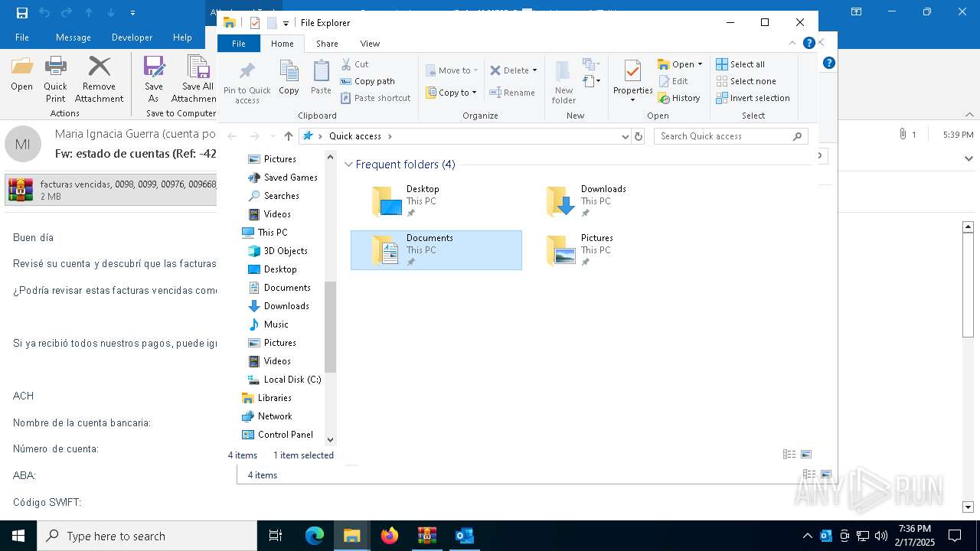Viewport: 980px width, 551px height.
Task: Click Outlook Open attachment button
Action: click(x=21, y=74)
